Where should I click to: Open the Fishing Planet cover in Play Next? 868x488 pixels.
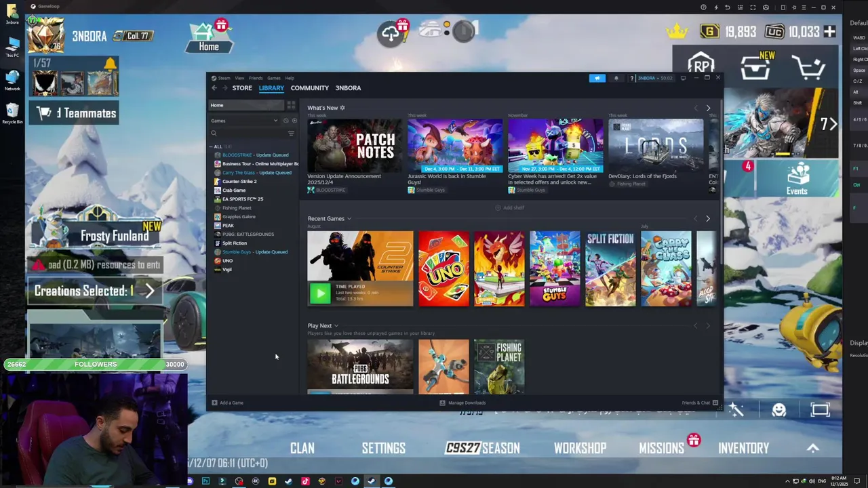click(x=499, y=367)
